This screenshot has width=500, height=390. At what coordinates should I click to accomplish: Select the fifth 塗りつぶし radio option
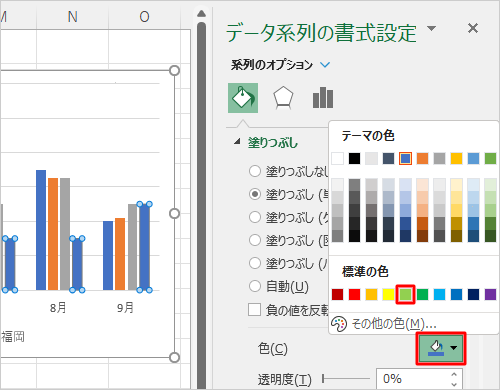click(x=255, y=263)
